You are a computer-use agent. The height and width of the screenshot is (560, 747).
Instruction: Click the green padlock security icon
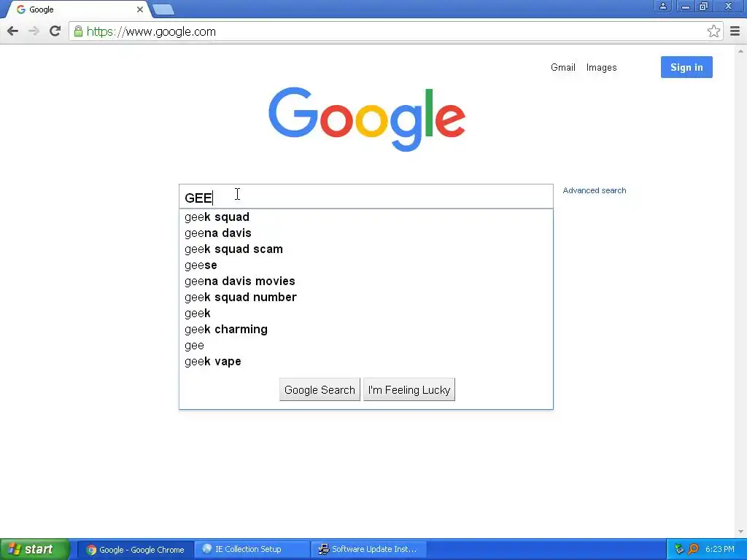(78, 31)
